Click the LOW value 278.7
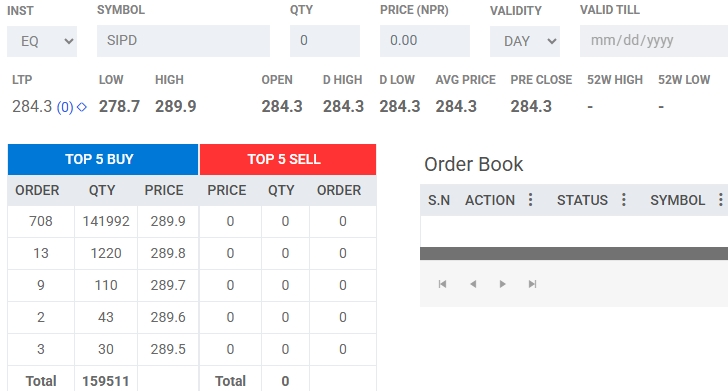 tap(119, 107)
